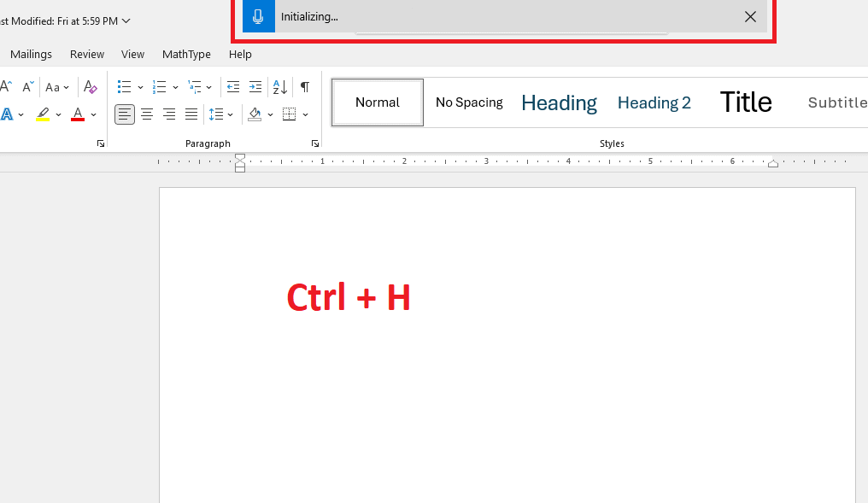
Task: Click the first line indent marker on ruler
Action: (x=240, y=157)
